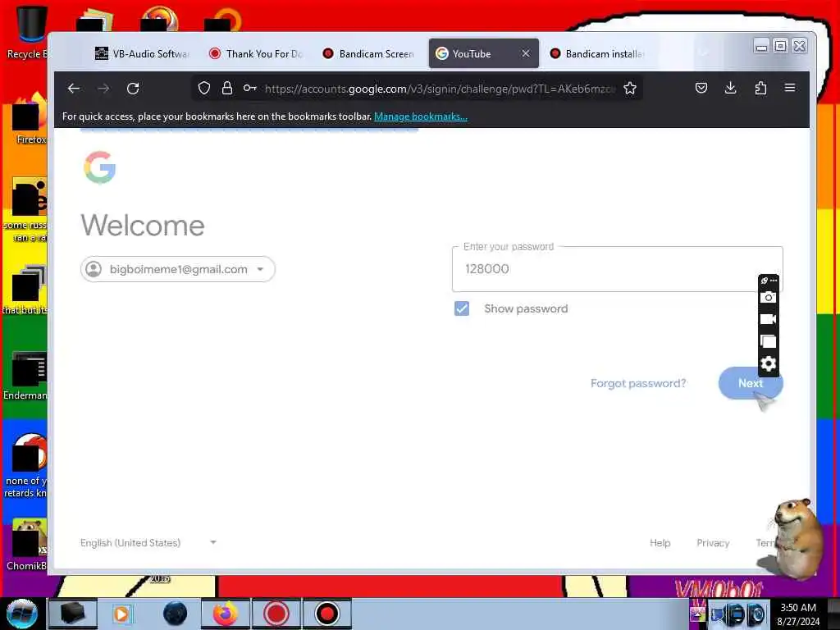Click the video record icon on overlay toolbar
This screenshot has width=840, height=630.
(768, 319)
